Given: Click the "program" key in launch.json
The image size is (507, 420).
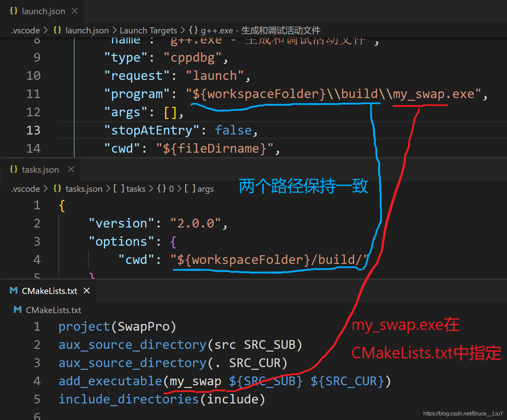Looking at the screenshot, I should point(137,94).
